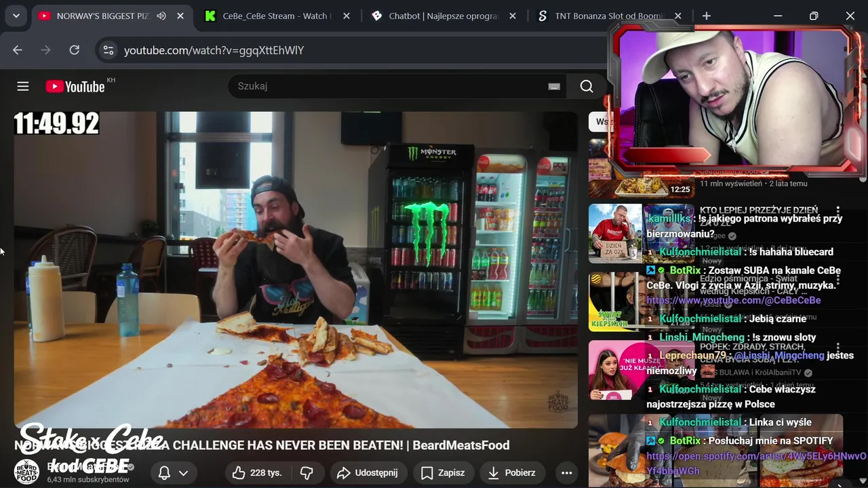Close the CeBe_CeBe Stream tab

point(347,16)
